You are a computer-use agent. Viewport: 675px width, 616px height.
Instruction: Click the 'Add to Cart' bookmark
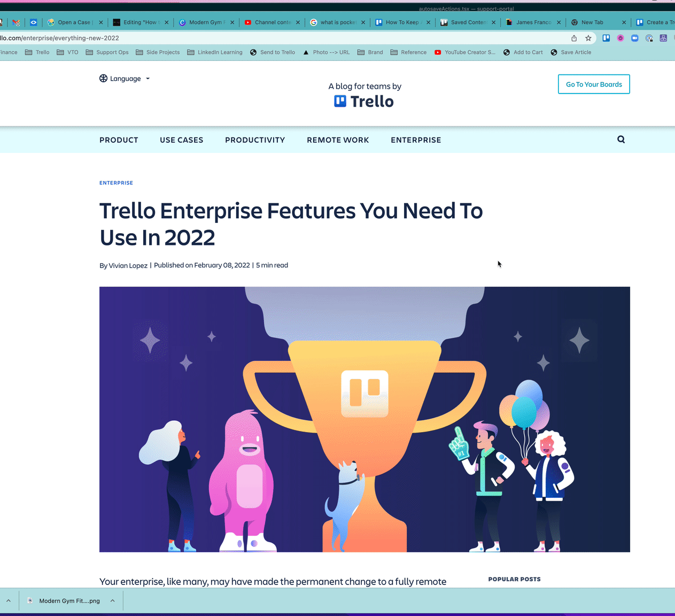point(523,52)
